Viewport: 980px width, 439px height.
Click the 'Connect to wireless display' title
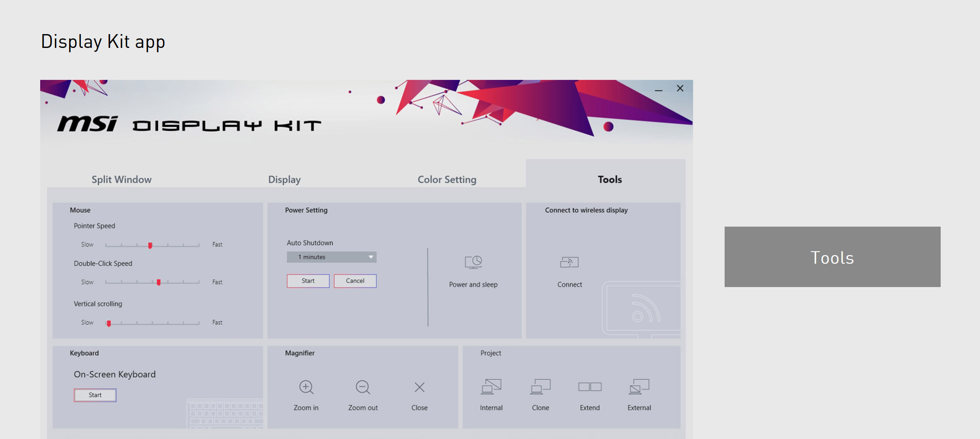tap(586, 210)
